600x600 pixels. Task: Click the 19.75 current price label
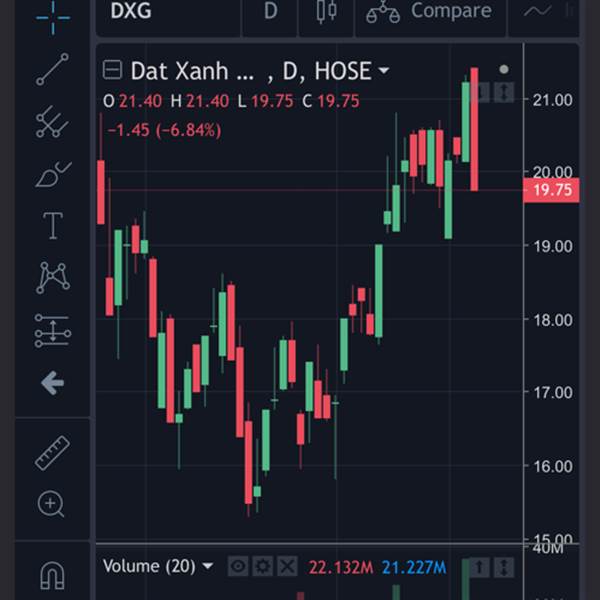click(x=551, y=190)
